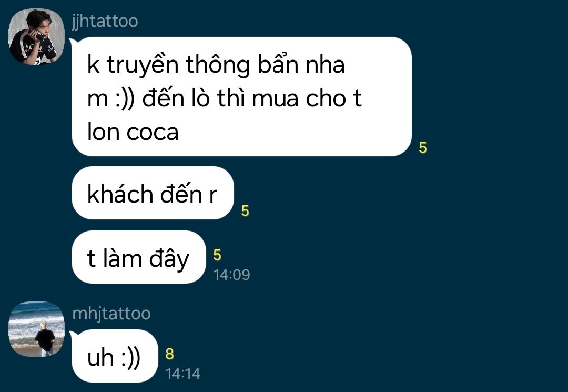568x392 pixels.
Task: Select the "k truyền thông bẩn nha" message bubble
Action: click(241, 97)
